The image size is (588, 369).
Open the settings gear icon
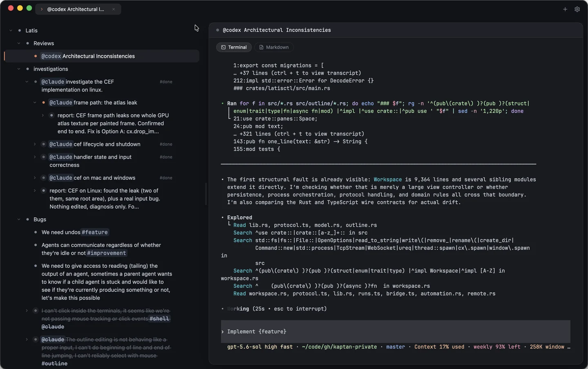577,9
